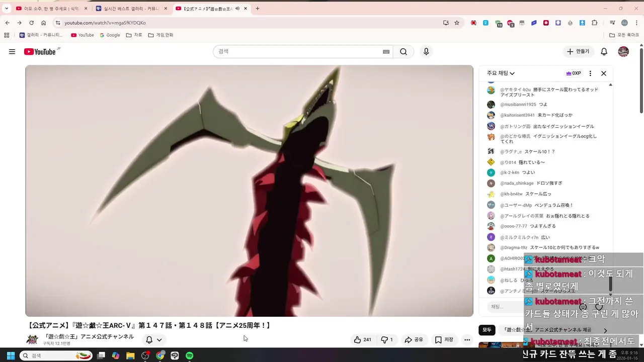Expand the 게임,만화 bookmark folder
Screen dimensions: 644x362
tap(161, 35)
